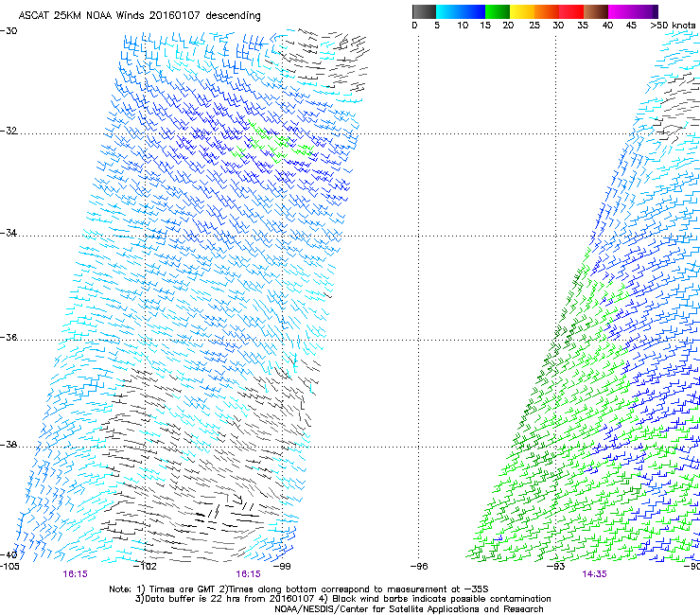Click the "45" label under the color scale
Viewport: 700px width, 615px height.
(x=631, y=26)
